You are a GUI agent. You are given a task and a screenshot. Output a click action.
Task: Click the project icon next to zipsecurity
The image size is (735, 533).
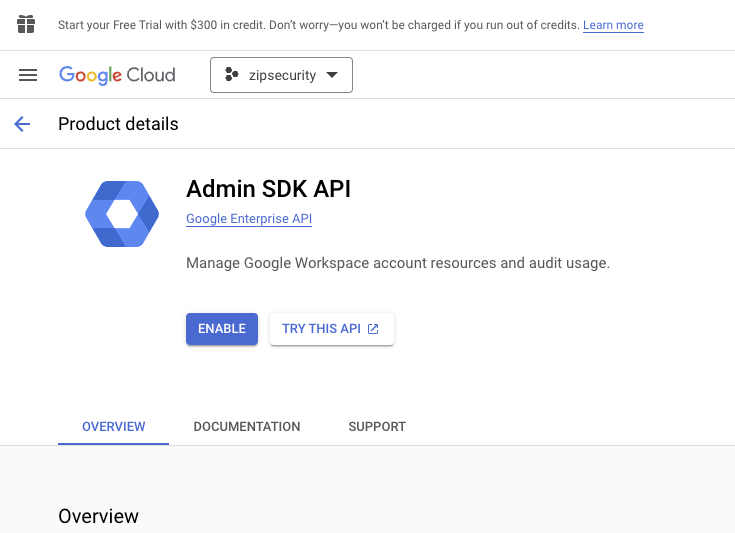[x=232, y=75]
